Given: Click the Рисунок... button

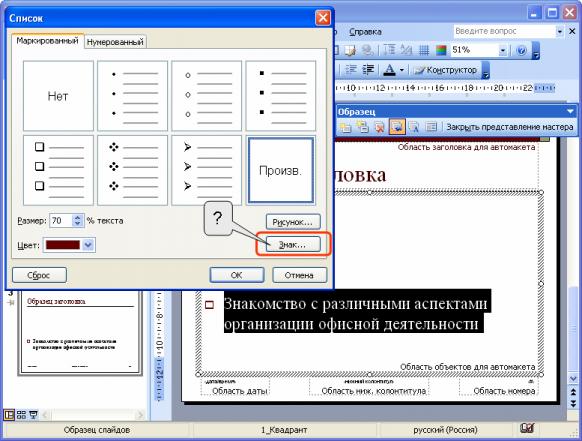Looking at the screenshot, I should click(293, 222).
